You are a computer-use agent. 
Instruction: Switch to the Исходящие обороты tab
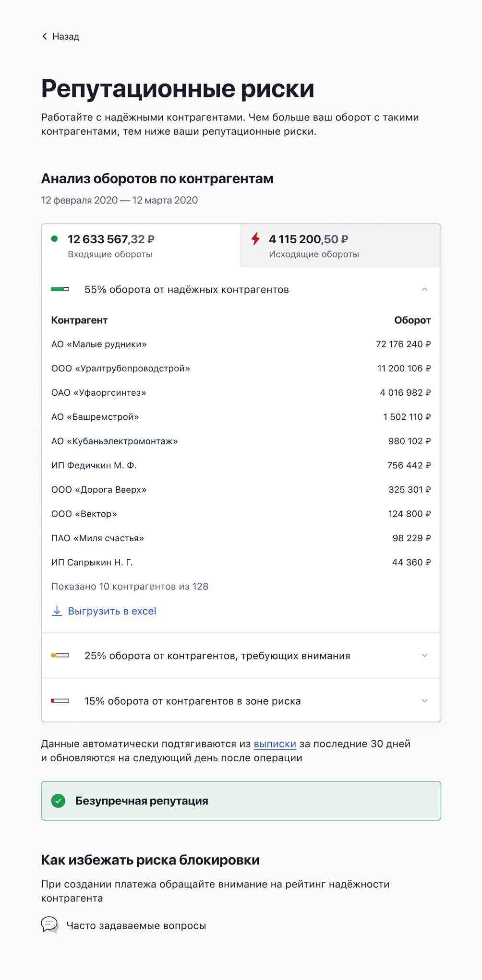tap(338, 246)
